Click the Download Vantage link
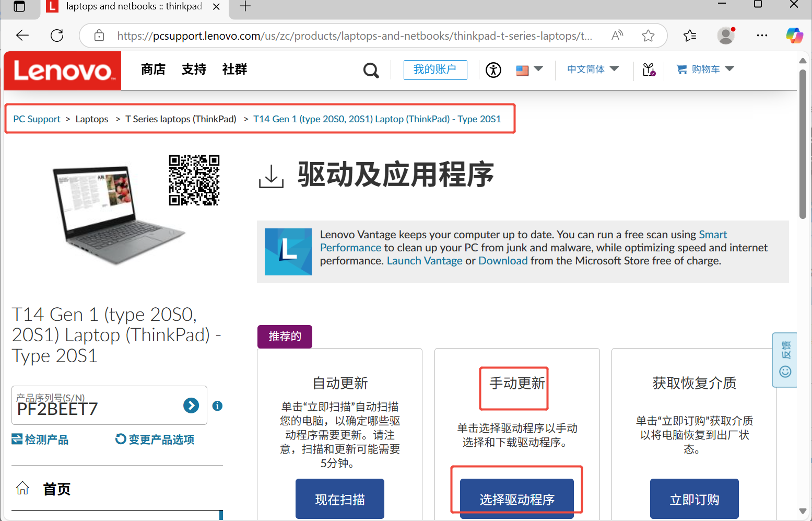812x521 pixels. pyautogui.click(x=503, y=261)
